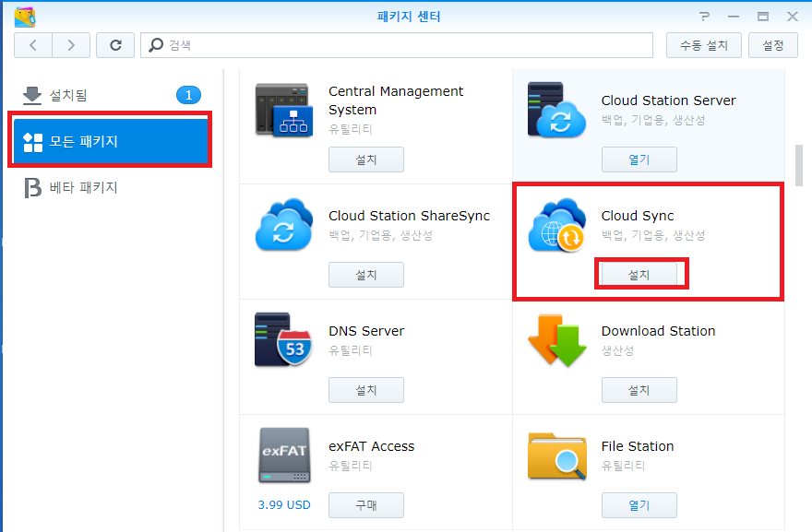Click the 모든 패키지 grid icon
The image size is (812, 532).
click(x=32, y=142)
